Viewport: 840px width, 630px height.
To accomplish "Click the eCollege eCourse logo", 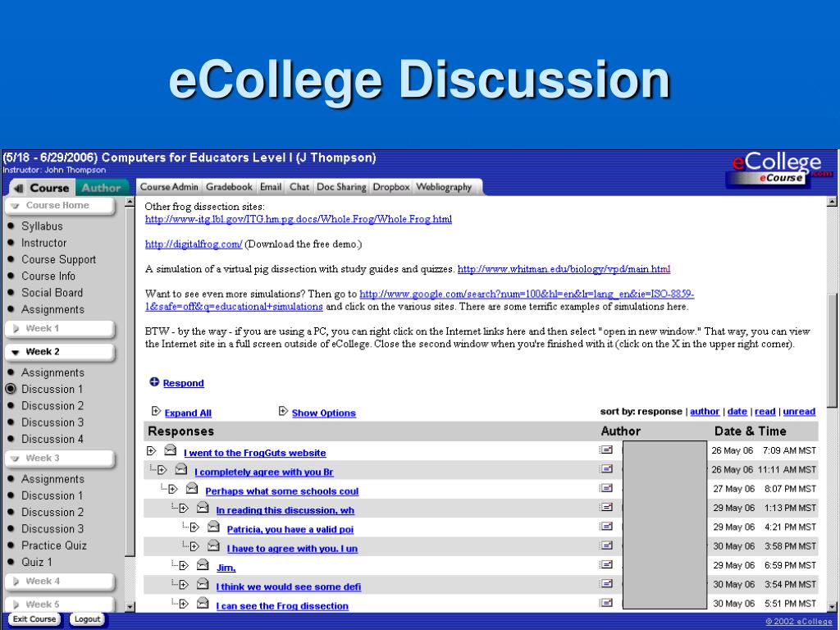I will coord(779,169).
